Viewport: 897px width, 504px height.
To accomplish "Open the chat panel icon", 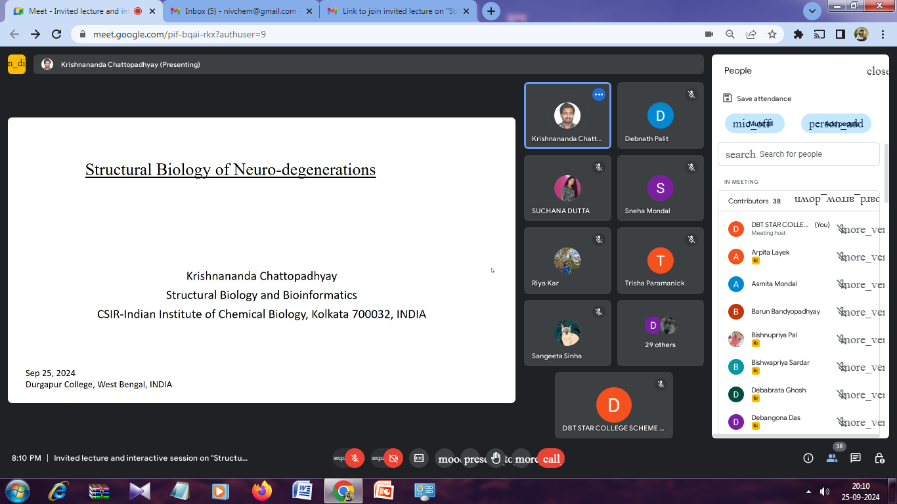I will pos(855,458).
